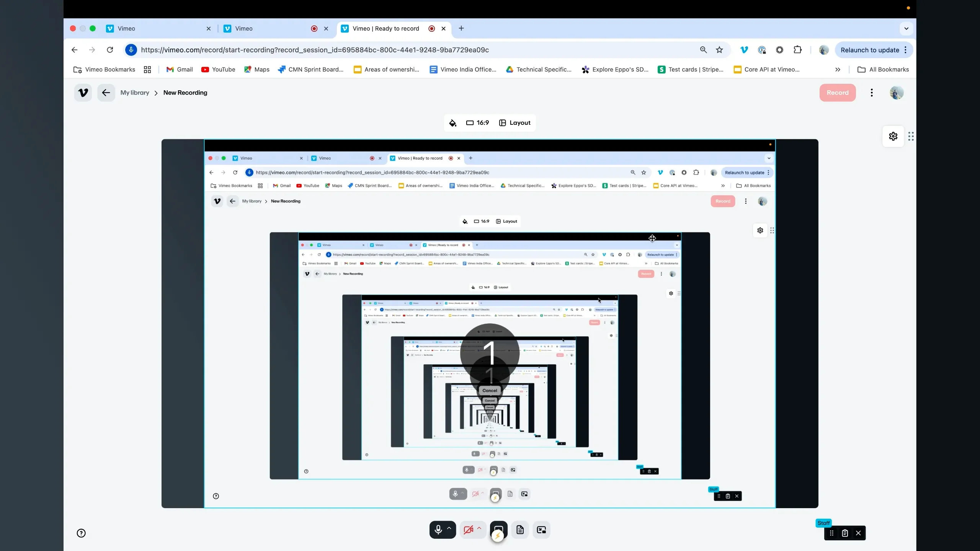Click the backdrop color fill paint icon

click(453, 123)
